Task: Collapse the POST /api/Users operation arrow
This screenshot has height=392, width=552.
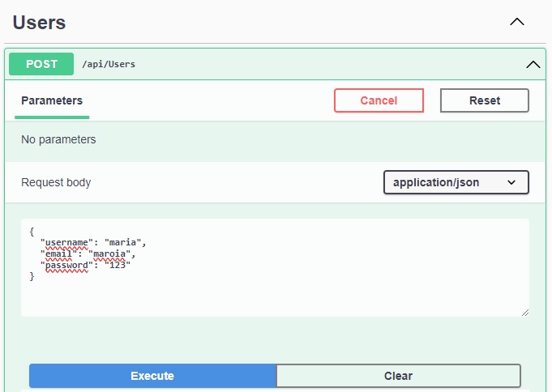Action: [x=533, y=64]
